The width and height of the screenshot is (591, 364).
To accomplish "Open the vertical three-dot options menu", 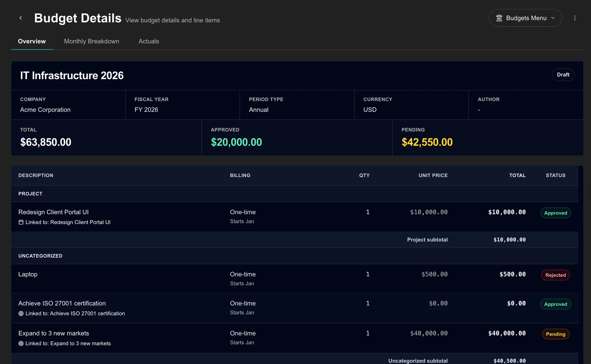I will coord(575,18).
